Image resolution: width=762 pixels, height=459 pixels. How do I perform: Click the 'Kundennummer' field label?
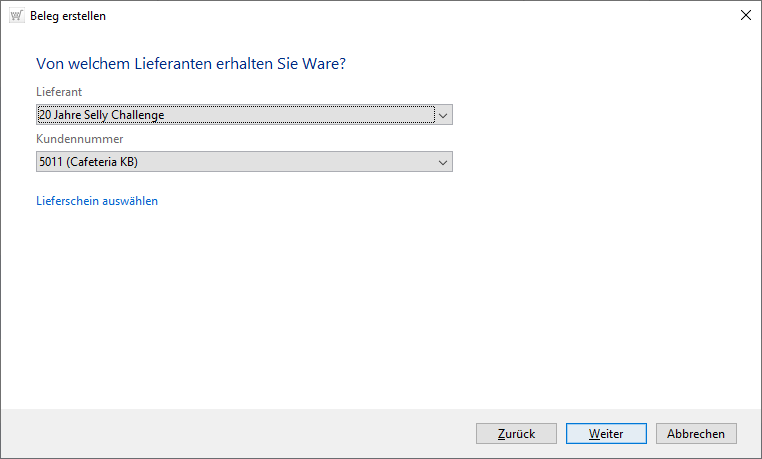click(79, 139)
